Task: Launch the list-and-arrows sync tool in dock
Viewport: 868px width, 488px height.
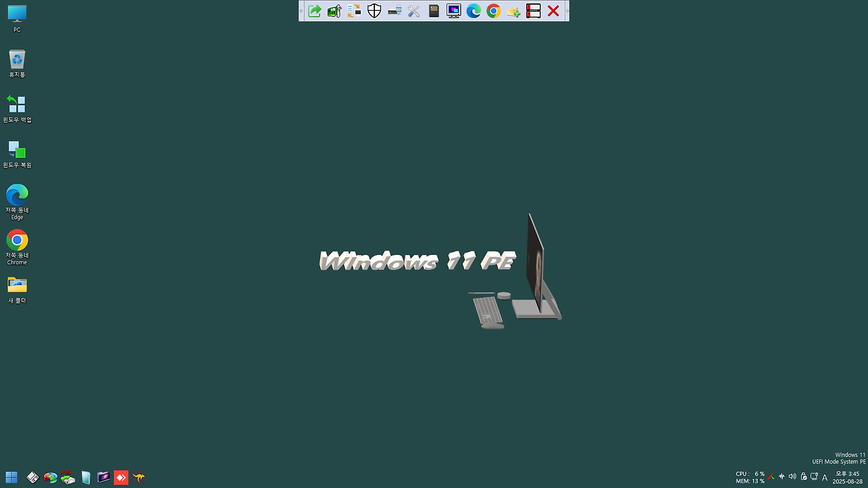Action: 354,11
